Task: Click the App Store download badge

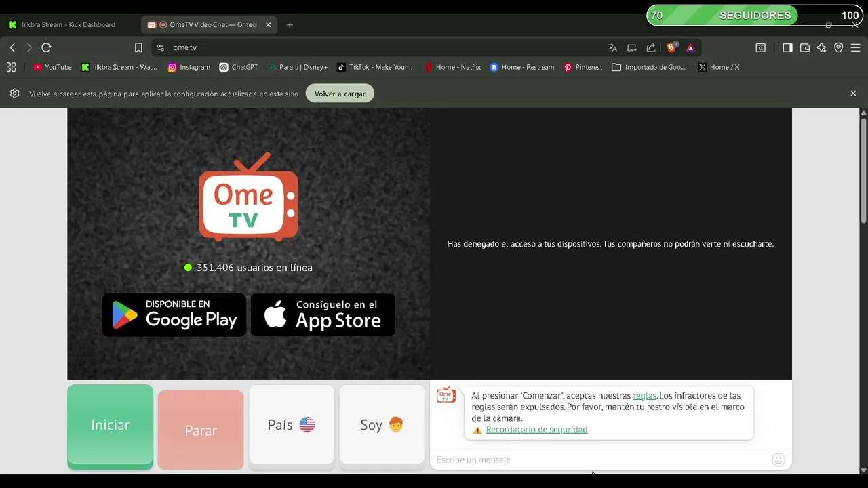Action: click(323, 314)
